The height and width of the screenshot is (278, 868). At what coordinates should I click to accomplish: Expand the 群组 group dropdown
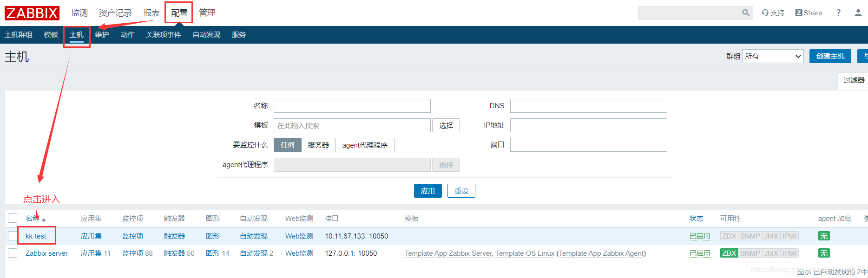click(x=773, y=56)
